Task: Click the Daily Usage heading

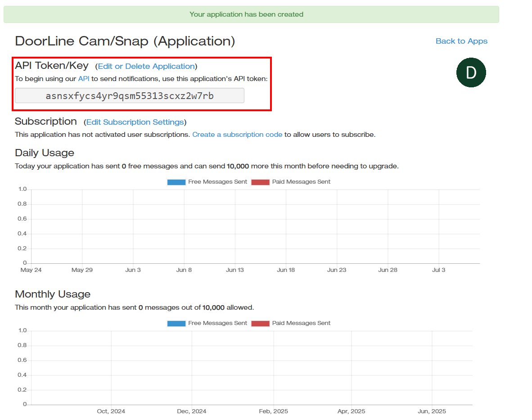Action: 45,153
